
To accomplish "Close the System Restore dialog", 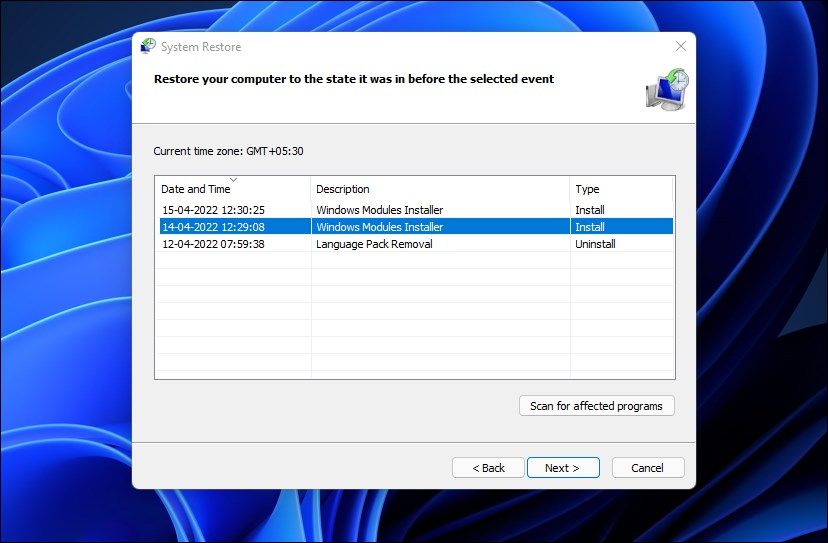I will coord(681,46).
